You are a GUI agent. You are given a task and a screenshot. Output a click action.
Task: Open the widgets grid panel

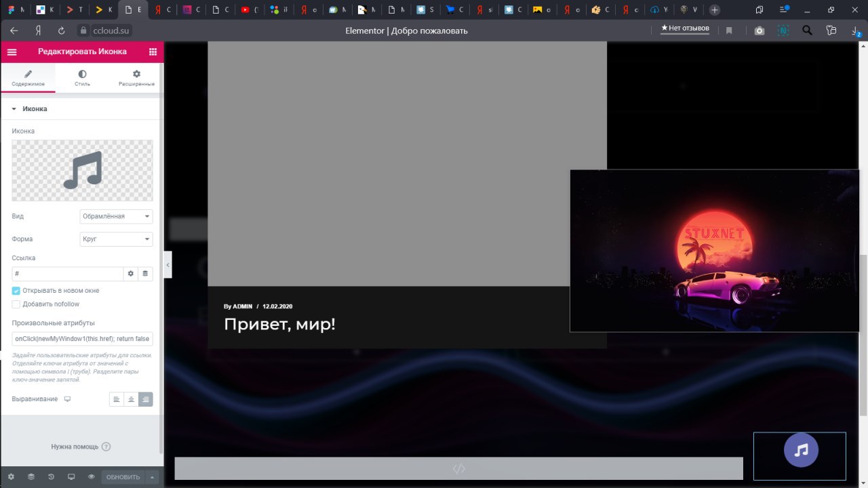pyautogui.click(x=153, y=52)
